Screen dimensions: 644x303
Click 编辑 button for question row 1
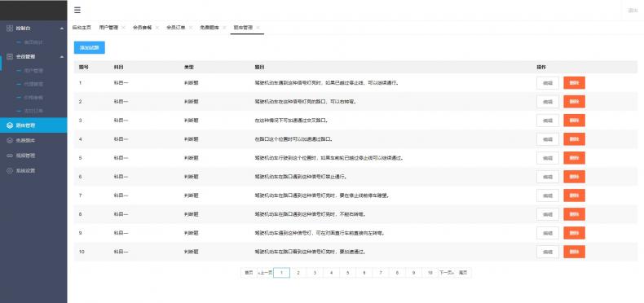548,82
